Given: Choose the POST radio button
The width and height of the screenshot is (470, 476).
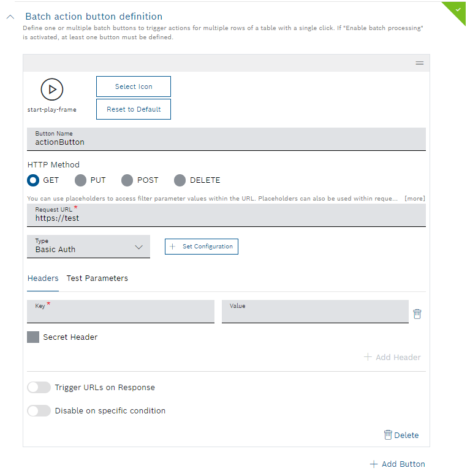Looking at the screenshot, I should 127,180.
